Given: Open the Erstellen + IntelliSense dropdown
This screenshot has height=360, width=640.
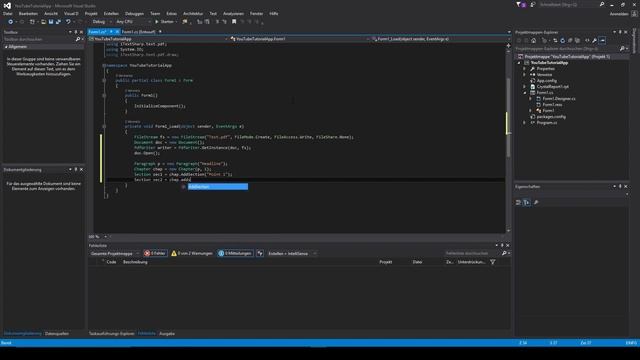Looking at the screenshot, I should pos(292,253).
